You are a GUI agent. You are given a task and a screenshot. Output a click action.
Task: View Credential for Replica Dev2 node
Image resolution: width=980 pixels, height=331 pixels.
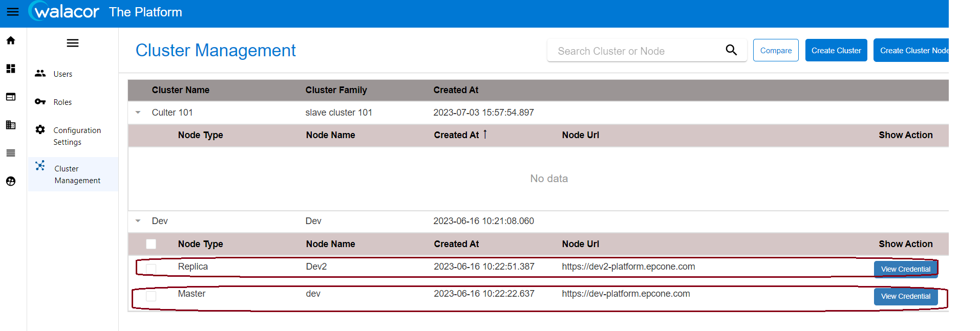(x=906, y=269)
